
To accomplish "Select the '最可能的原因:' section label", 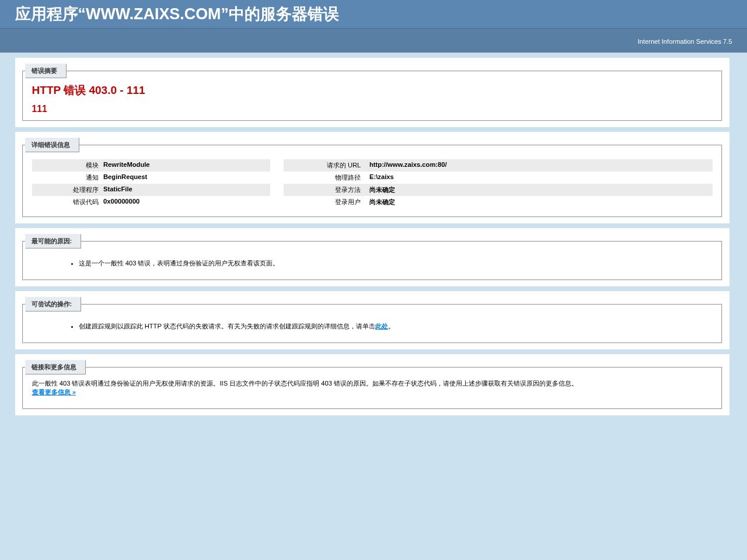I will tap(51, 242).
